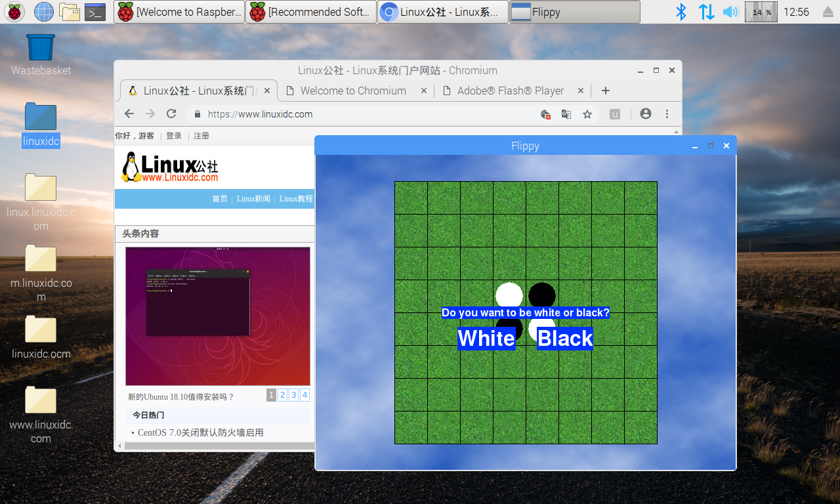840x504 pixels.
Task: Go forward in Chromium
Action: tap(150, 114)
